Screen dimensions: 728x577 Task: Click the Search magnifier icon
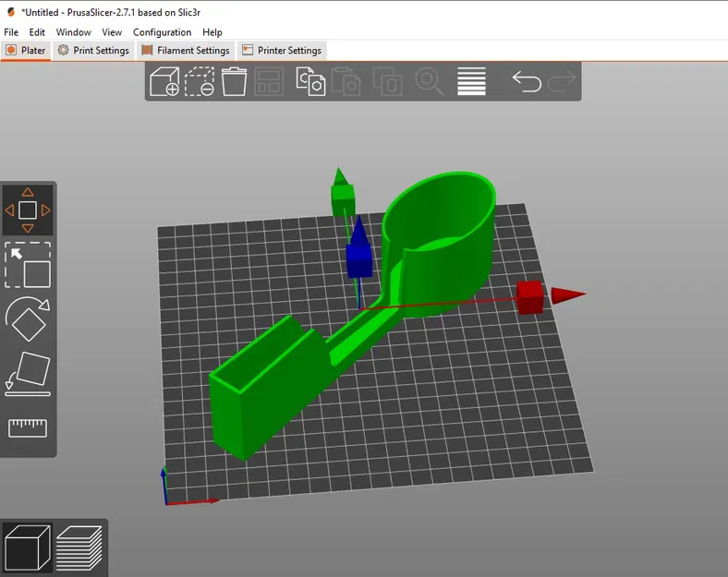click(430, 81)
